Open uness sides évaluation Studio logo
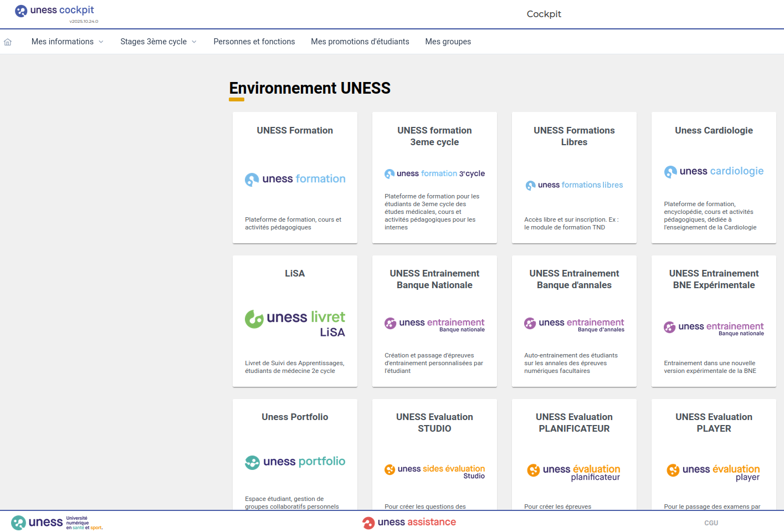Viewport: 784px width, 532px height. (x=434, y=471)
